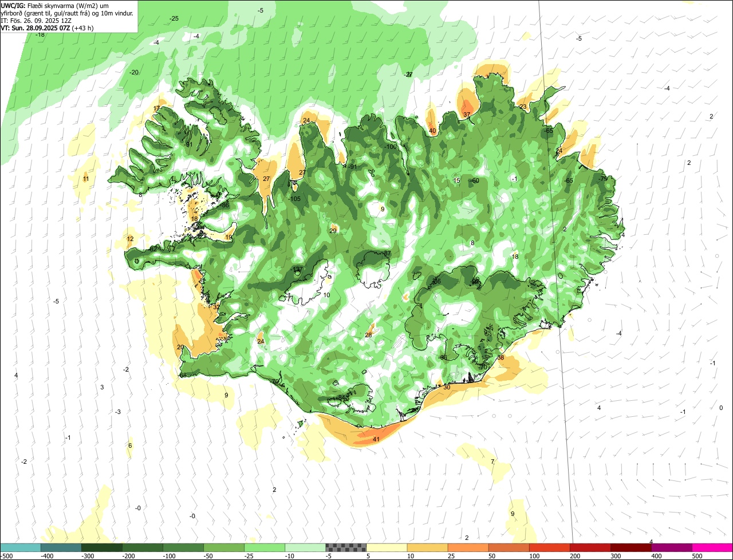733x560 pixels.
Task: Click the '-27' value north of Iceland
Action: tap(408, 74)
